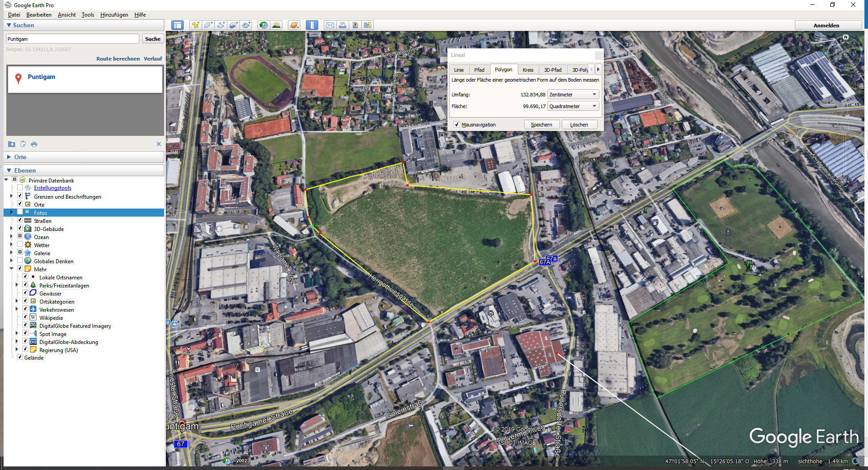The image size is (868, 470).
Task: Record a tour with the camera icon
Action: coord(246,25)
